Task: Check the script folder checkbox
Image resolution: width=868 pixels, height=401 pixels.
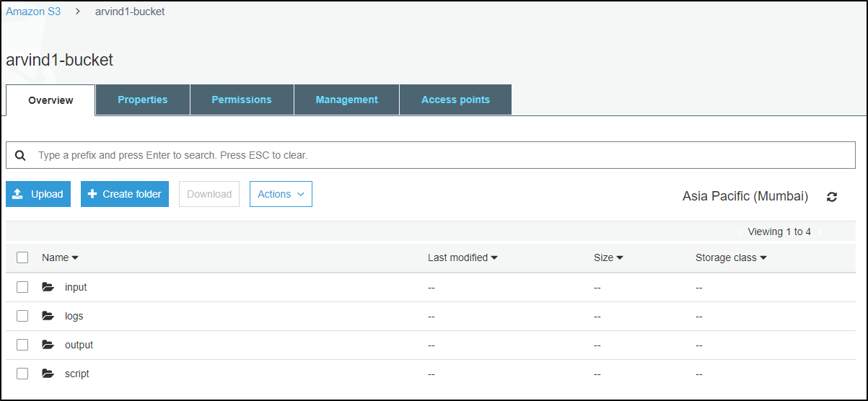Action: pos(22,374)
